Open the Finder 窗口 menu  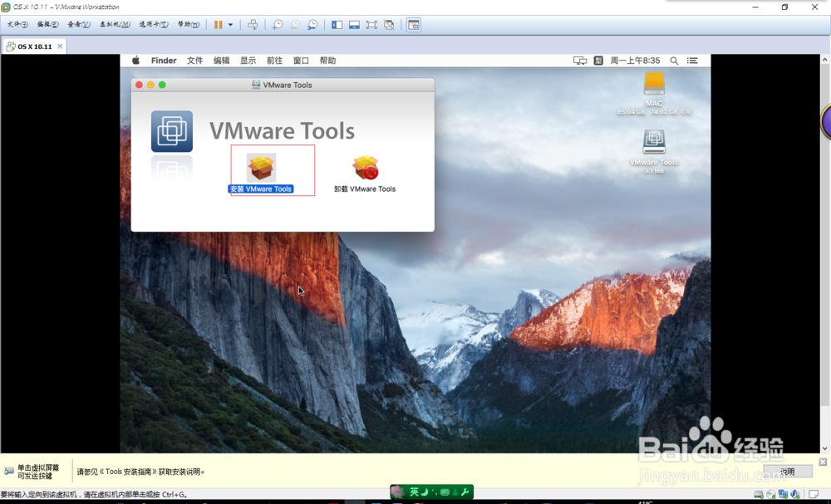pos(301,61)
